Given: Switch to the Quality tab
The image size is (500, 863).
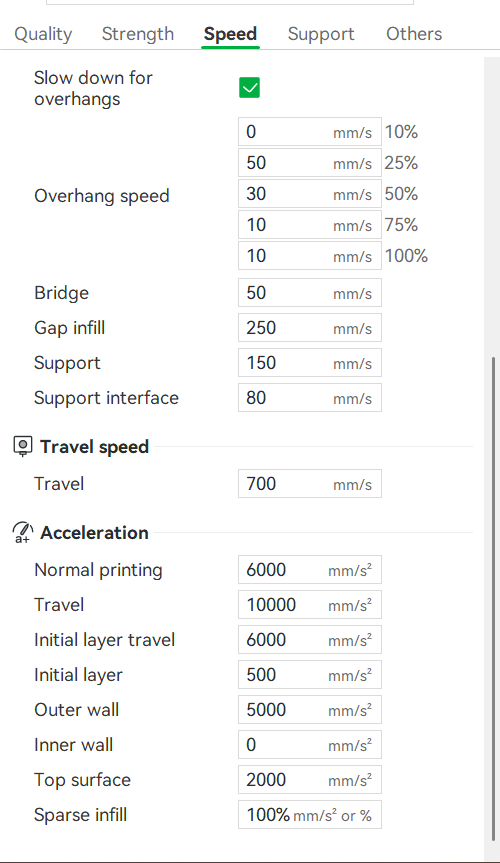Looking at the screenshot, I should (43, 34).
